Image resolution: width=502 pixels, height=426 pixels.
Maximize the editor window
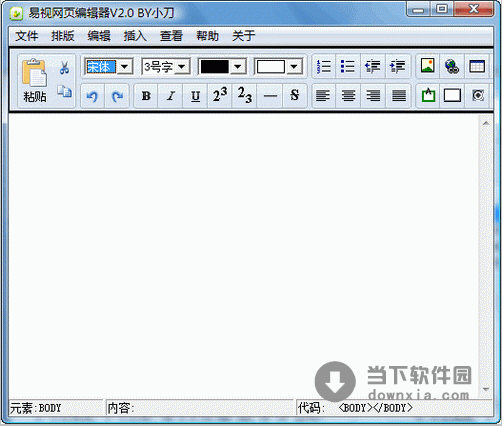pos(442,9)
